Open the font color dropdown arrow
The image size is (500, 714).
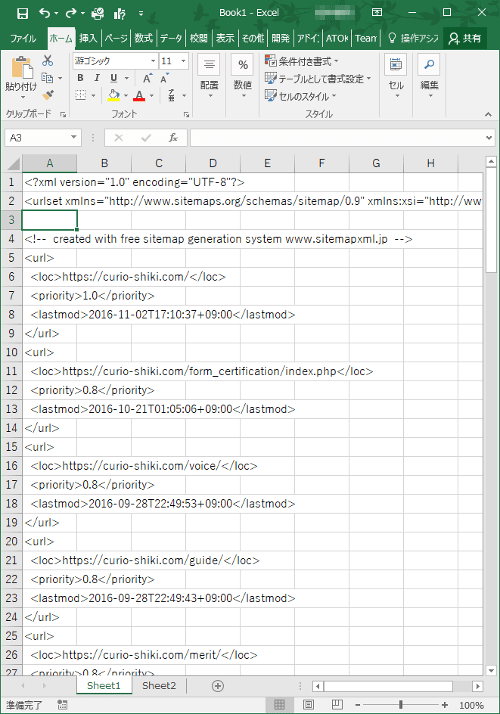click(x=152, y=96)
